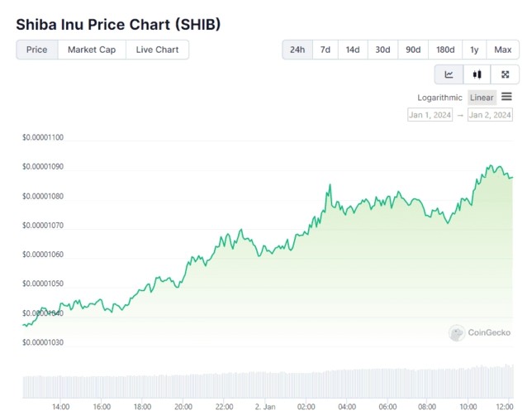Set chart range to 30d
Screen dimensions: 532x420
[382, 50]
